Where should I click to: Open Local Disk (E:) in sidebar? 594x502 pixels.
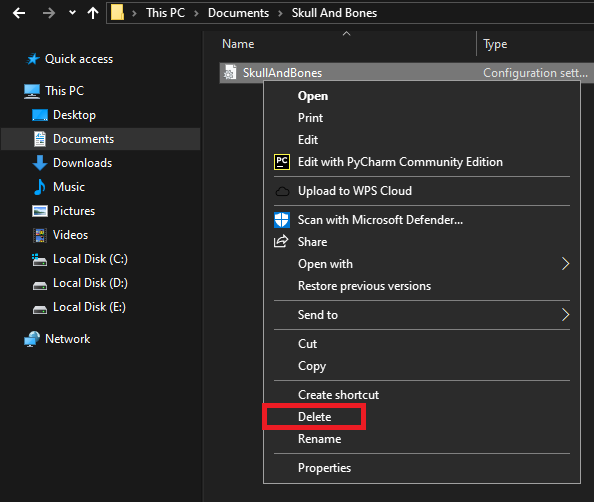pos(89,307)
